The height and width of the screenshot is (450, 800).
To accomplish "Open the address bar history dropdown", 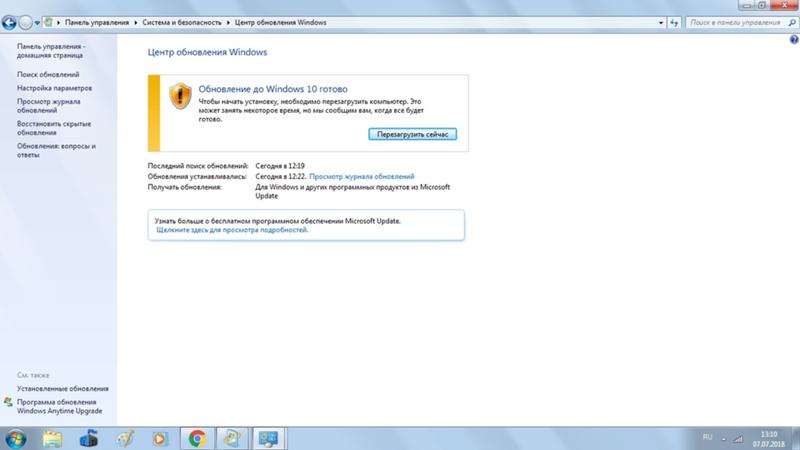I will (661, 23).
